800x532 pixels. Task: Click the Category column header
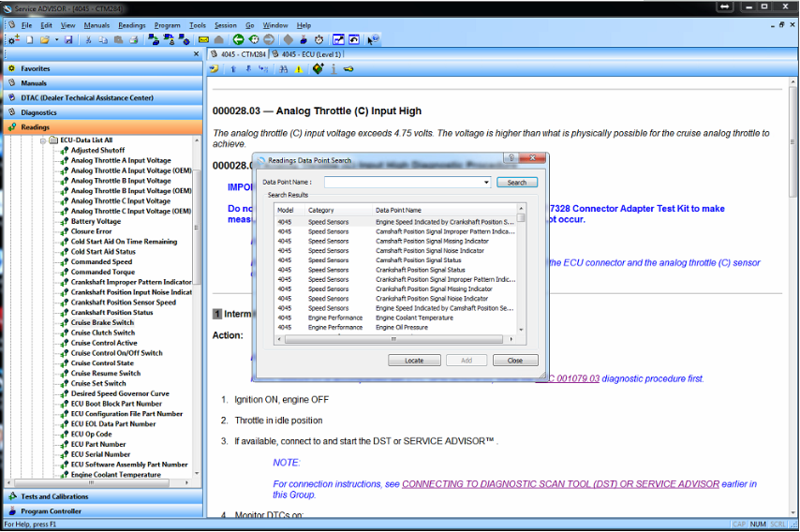(x=338, y=210)
